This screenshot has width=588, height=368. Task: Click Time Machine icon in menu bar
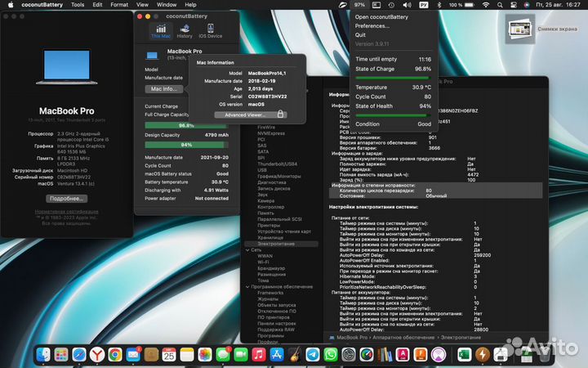(391, 5)
